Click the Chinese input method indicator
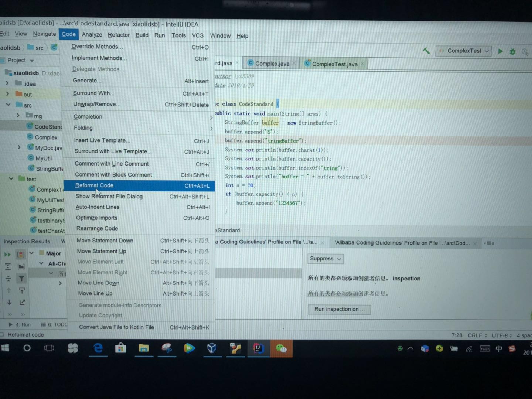 pyautogui.click(x=499, y=348)
